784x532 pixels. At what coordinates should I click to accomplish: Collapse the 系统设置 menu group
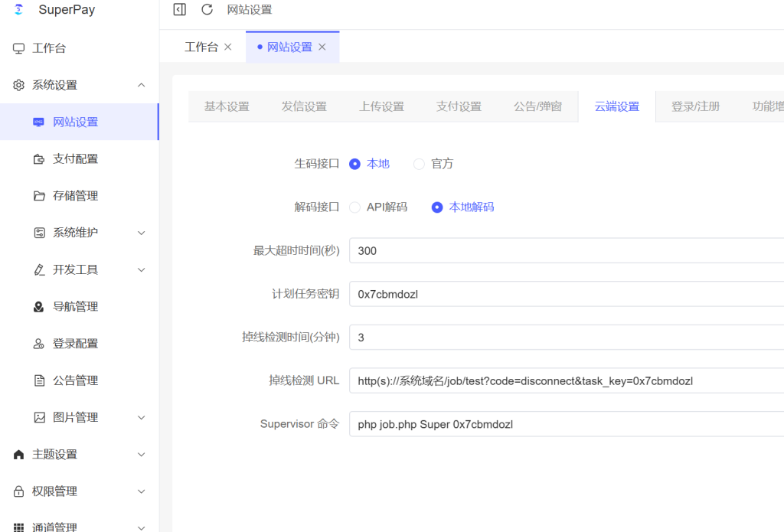click(x=141, y=85)
